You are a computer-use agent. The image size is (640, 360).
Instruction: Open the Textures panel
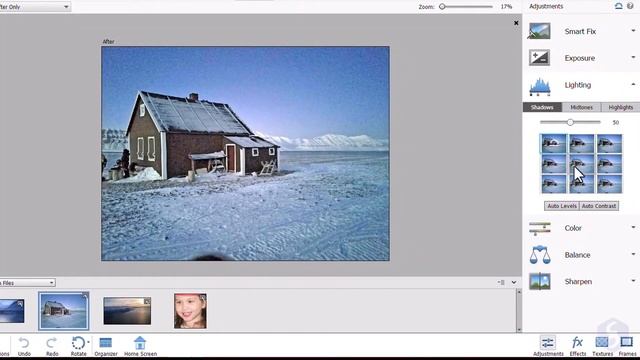point(602,346)
